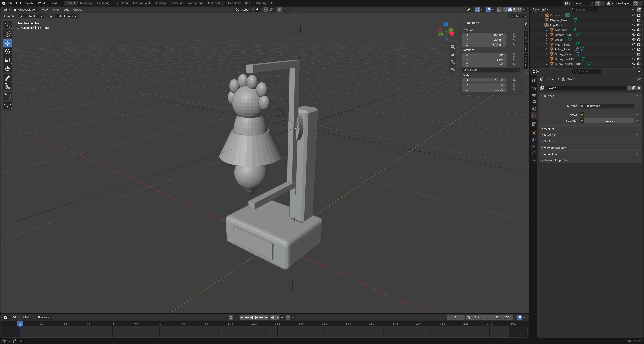Toggle the snapping magnet in header
Image resolution: width=644 pixels, height=344 pixels.
(266, 10)
